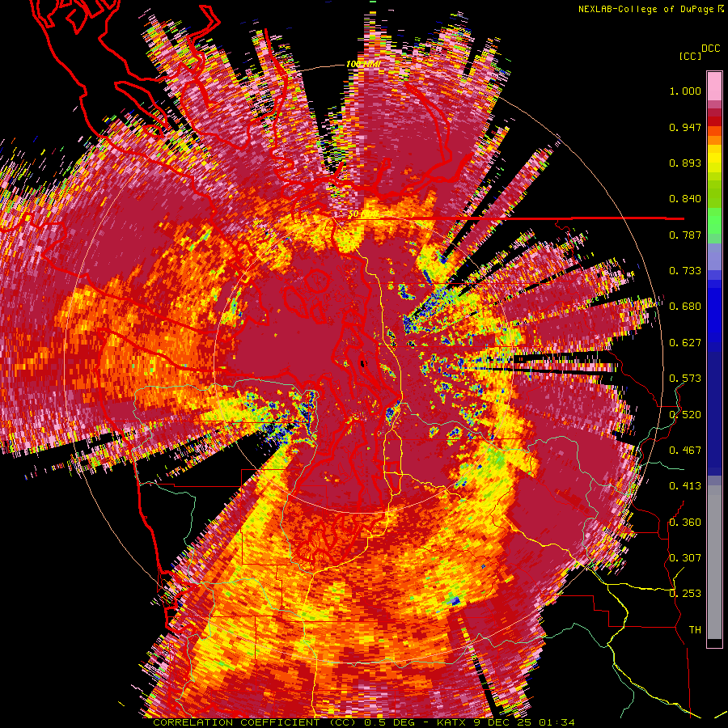Click the 0.840 legend value
728x728 pixels.
tap(685, 199)
